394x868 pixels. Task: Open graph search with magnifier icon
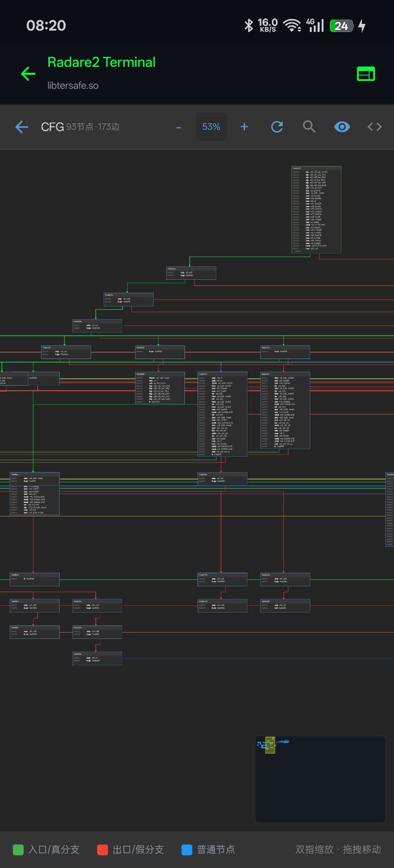tap(309, 127)
